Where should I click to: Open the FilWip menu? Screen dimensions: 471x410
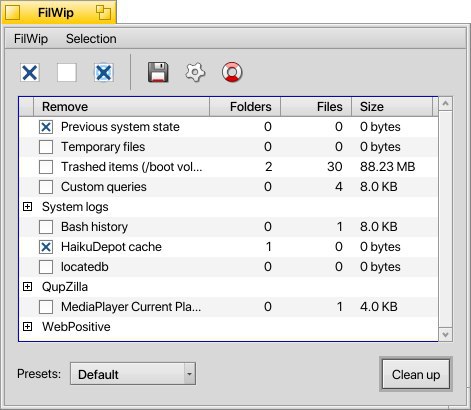[x=31, y=39]
